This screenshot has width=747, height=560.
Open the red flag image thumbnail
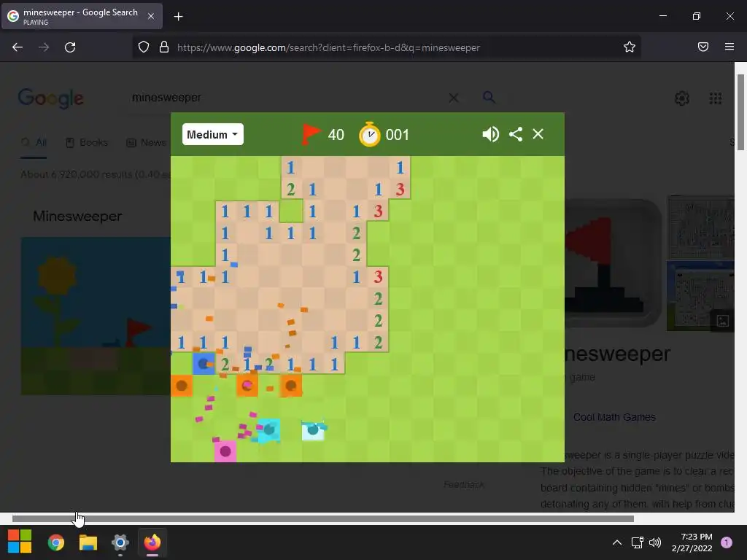pos(613,262)
